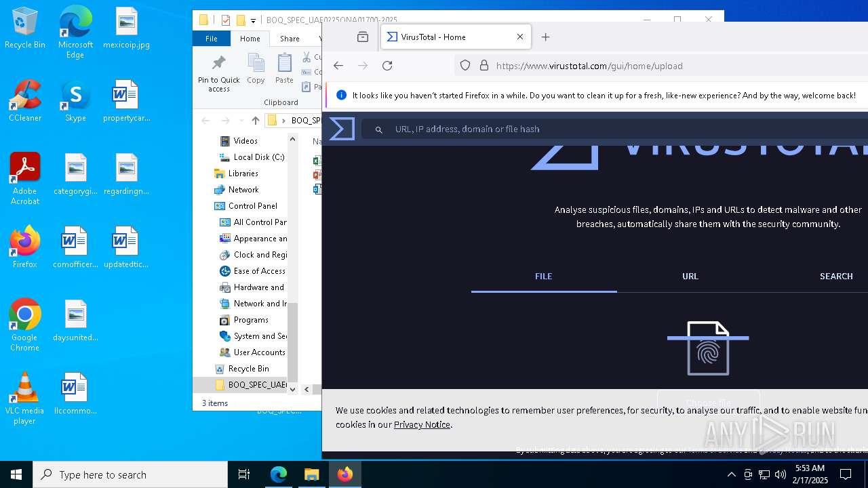
Task: Click the site security padlock icon
Action: point(484,66)
